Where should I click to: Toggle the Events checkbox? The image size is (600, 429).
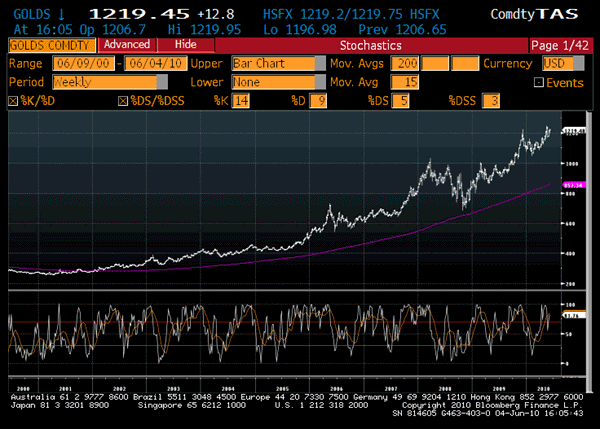(538, 82)
